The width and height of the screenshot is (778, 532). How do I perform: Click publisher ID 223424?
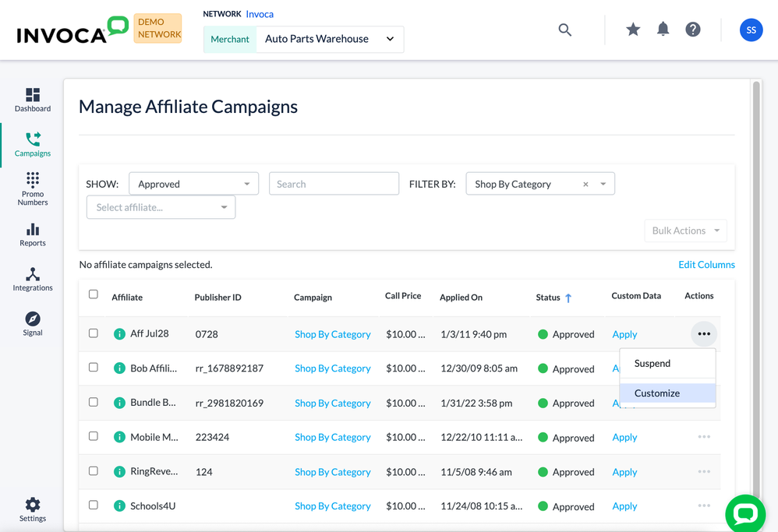212,437
